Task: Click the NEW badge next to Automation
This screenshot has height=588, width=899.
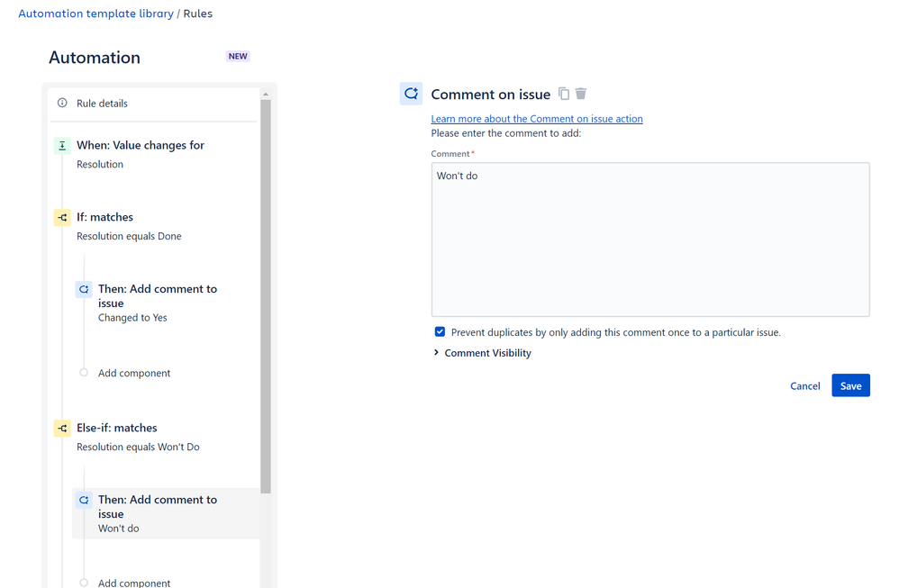Action: [238, 56]
